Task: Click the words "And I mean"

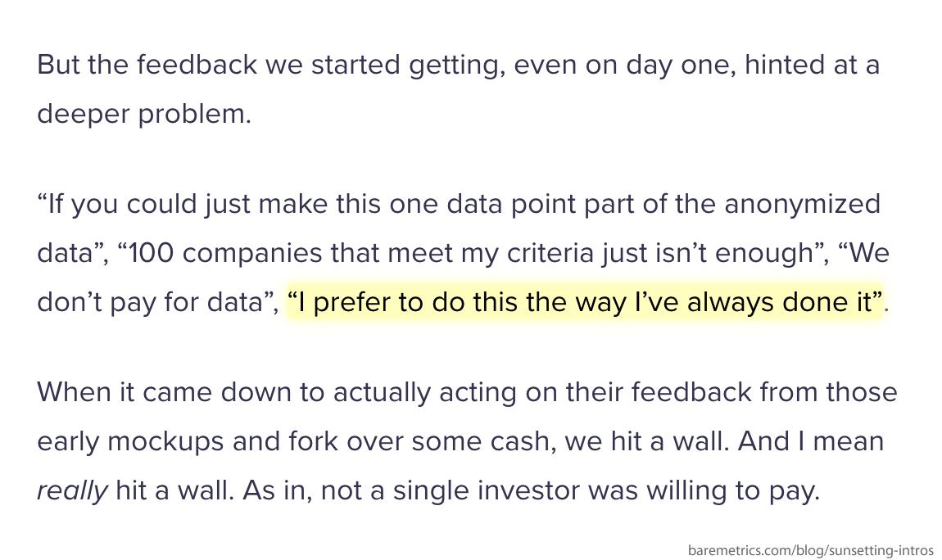Action: [810, 441]
